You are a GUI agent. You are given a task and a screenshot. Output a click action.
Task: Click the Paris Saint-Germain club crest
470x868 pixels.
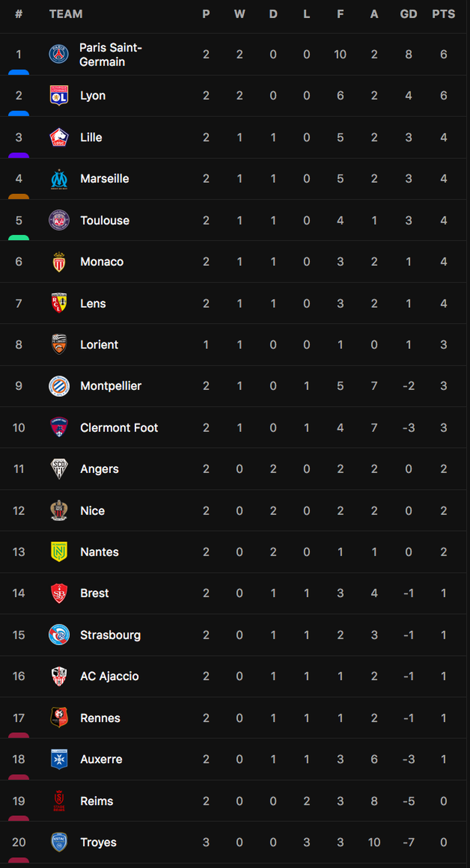(59, 54)
